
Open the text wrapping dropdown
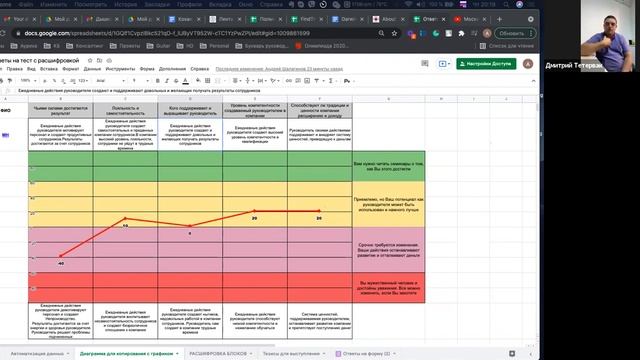pyautogui.click(x=262, y=81)
